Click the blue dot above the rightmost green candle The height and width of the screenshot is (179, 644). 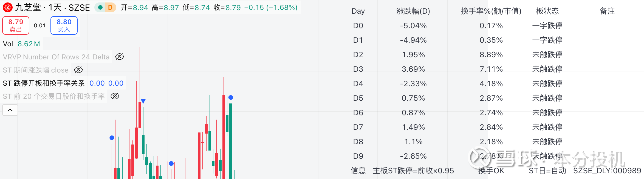[x=231, y=97]
